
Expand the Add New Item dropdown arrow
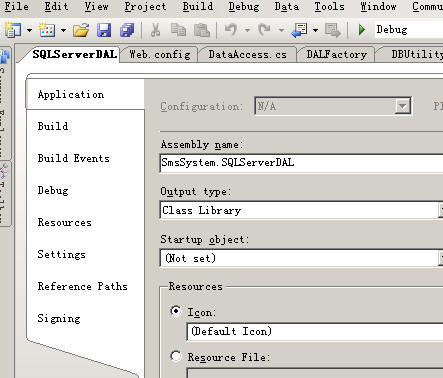pos(63,30)
